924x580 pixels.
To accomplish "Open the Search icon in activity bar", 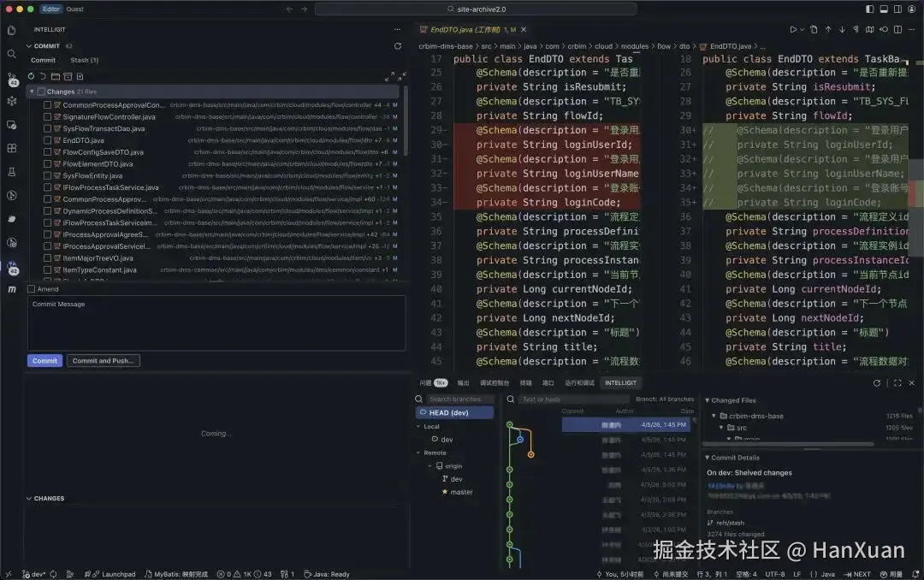I will pyautogui.click(x=12, y=54).
